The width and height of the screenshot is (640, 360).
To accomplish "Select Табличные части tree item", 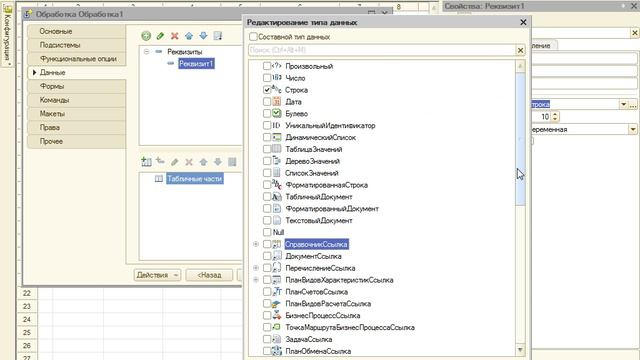I will pos(195,179).
